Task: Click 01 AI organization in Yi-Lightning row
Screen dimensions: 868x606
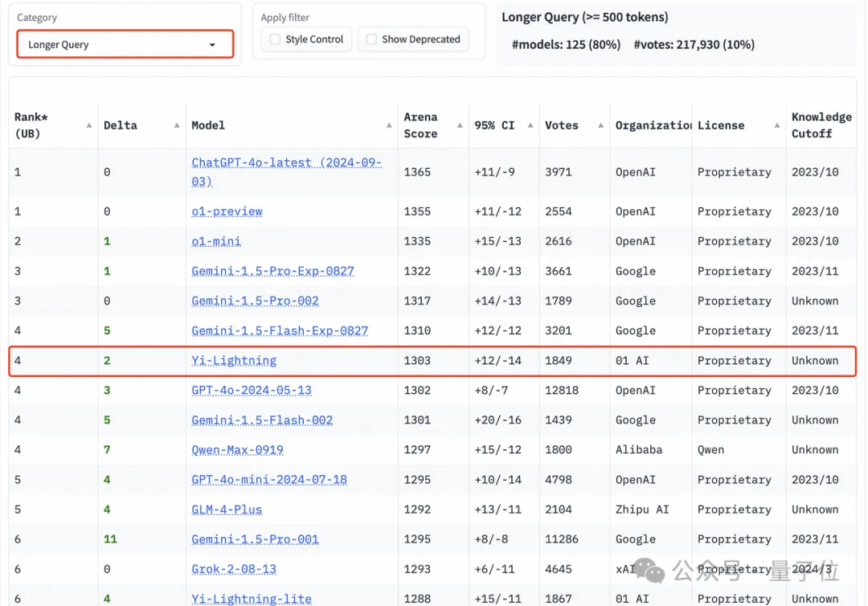Action: coord(633,361)
